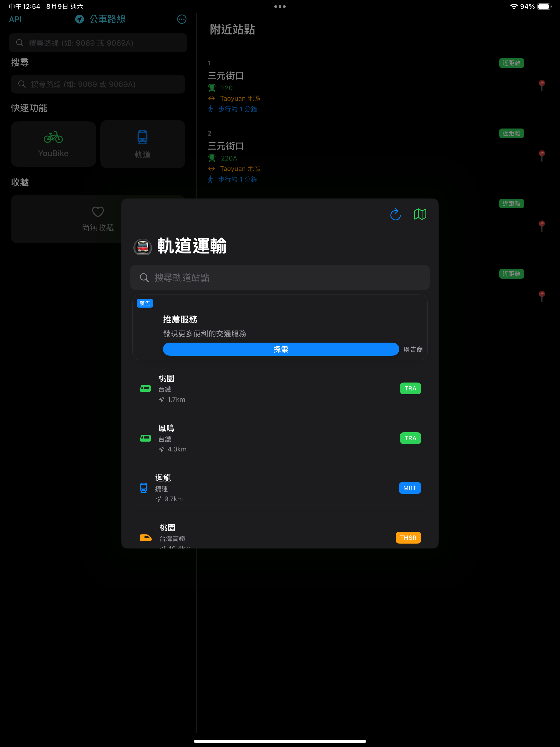The image size is (560, 747).
Task: Tap the 4.0km distance text
Action: [x=177, y=449]
